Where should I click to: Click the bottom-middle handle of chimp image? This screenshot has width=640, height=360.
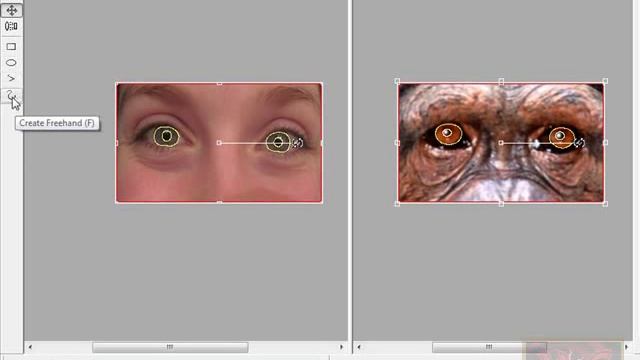pyautogui.click(x=501, y=204)
